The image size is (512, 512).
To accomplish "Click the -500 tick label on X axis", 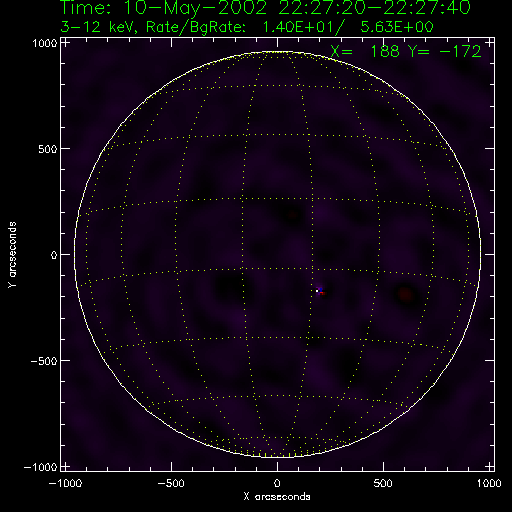I will 170,483.
